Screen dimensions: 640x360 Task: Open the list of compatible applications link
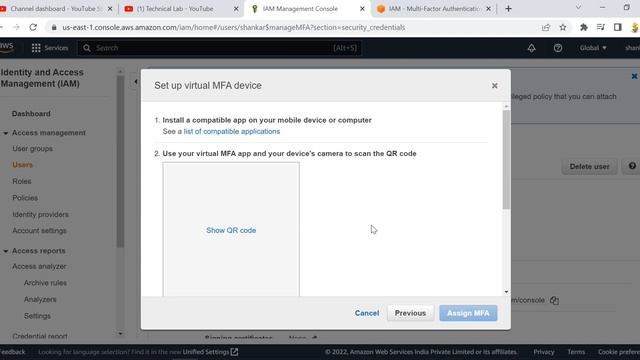(x=232, y=131)
